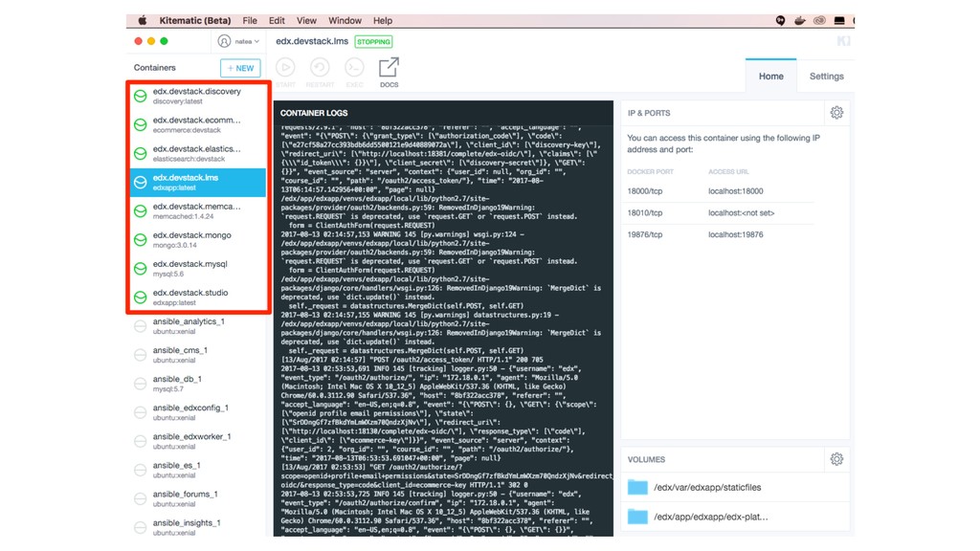Open the Edit menu
This screenshot has width=980, height=551.
(x=277, y=21)
